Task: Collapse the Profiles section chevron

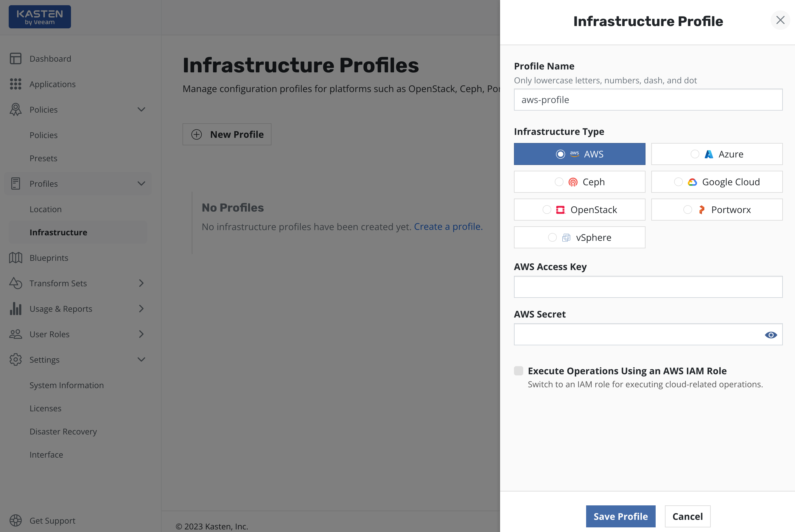Action: [141, 184]
